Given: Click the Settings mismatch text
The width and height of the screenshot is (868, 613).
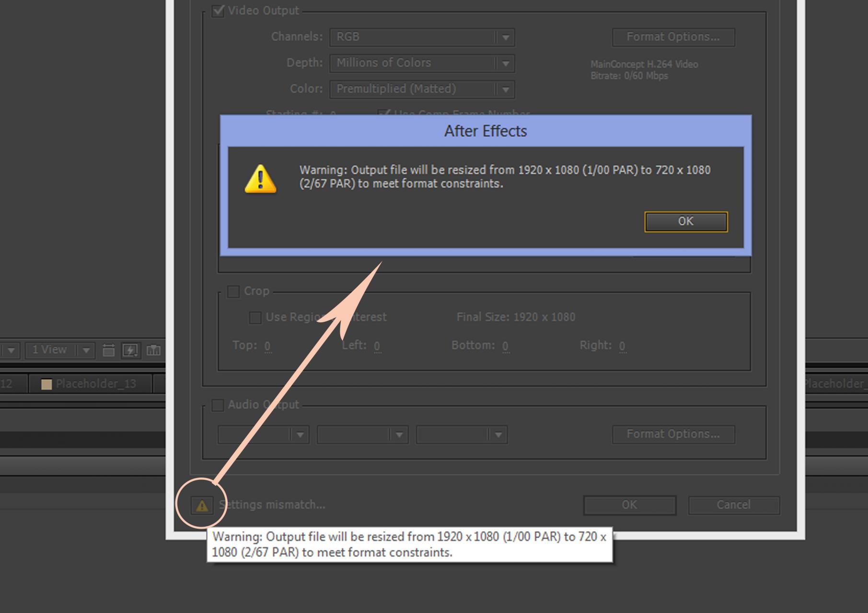Looking at the screenshot, I should click(272, 505).
